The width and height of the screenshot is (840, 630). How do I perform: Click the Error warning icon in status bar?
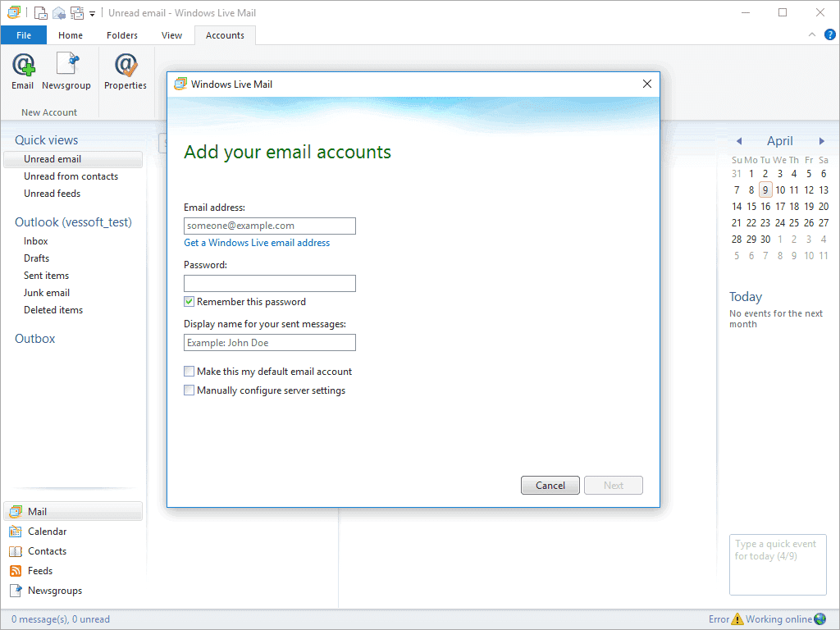[737, 619]
